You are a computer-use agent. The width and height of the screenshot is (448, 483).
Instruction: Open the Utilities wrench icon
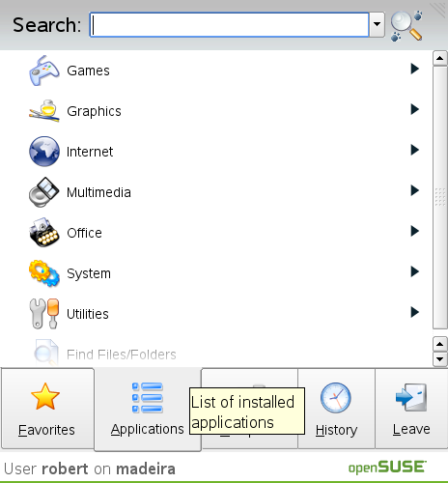(x=44, y=314)
